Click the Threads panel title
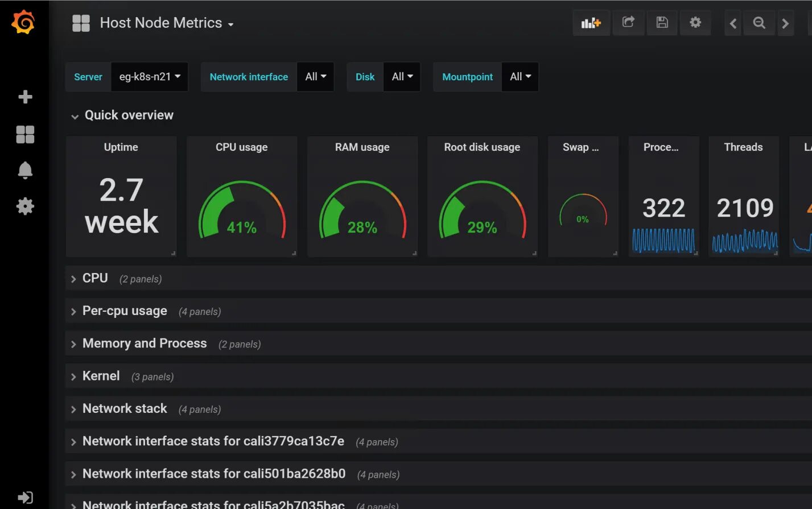Screen dimensions: 812x509 pyautogui.click(x=743, y=147)
